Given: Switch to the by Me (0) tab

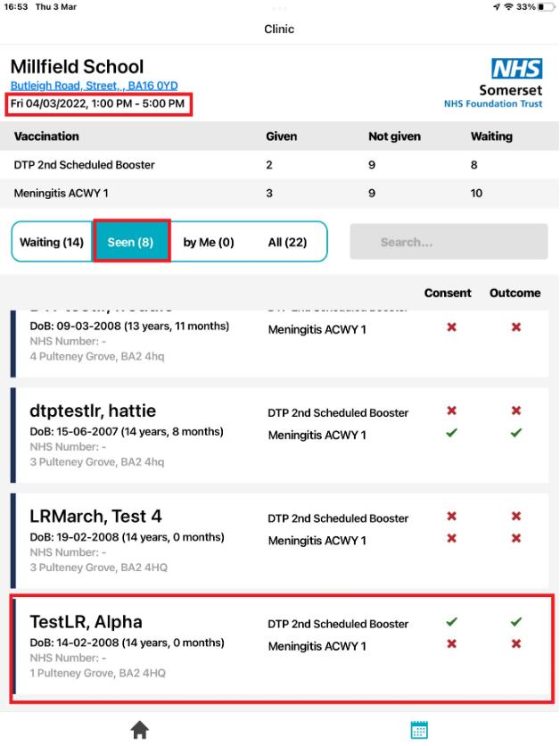Looking at the screenshot, I should (209, 242).
